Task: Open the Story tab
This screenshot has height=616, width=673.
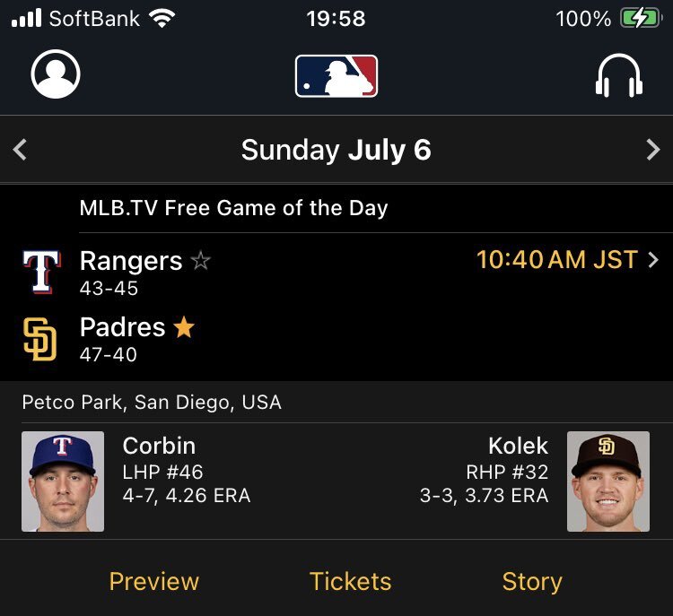Action: (x=532, y=582)
